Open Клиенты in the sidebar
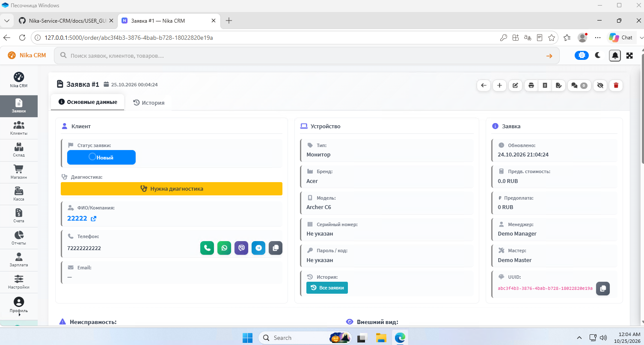 pos(19,128)
